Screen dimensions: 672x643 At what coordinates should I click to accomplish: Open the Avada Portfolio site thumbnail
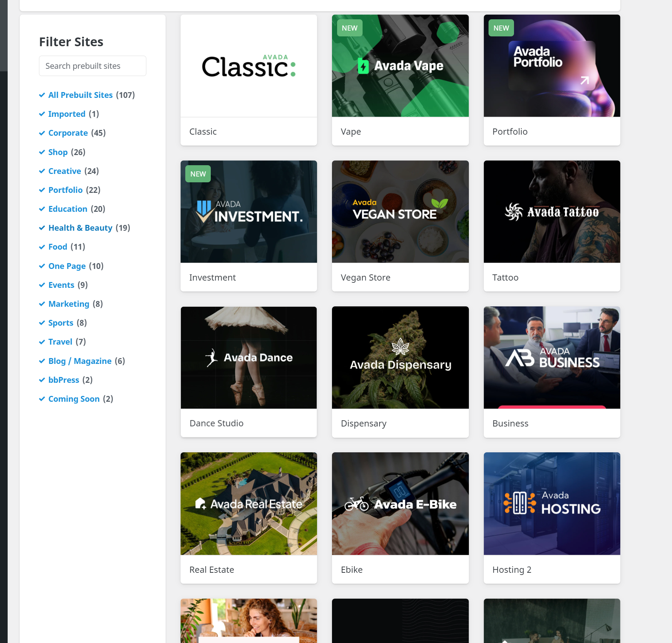click(x=552, y=66)
